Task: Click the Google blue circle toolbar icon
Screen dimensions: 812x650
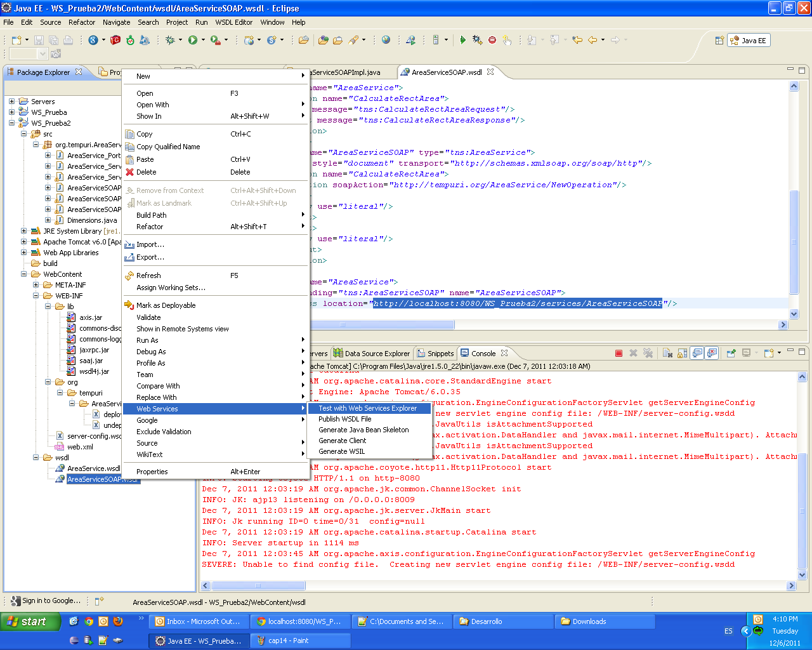Action: (x=93, y=40)
